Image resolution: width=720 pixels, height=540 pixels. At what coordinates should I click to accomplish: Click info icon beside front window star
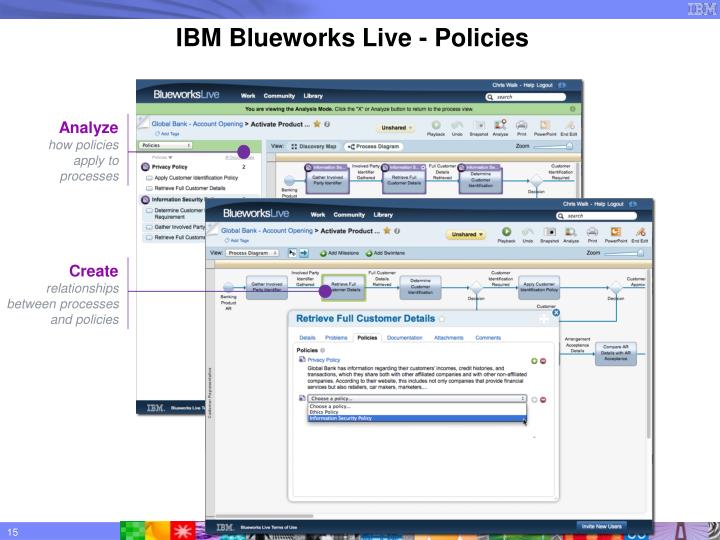(397, 231)
